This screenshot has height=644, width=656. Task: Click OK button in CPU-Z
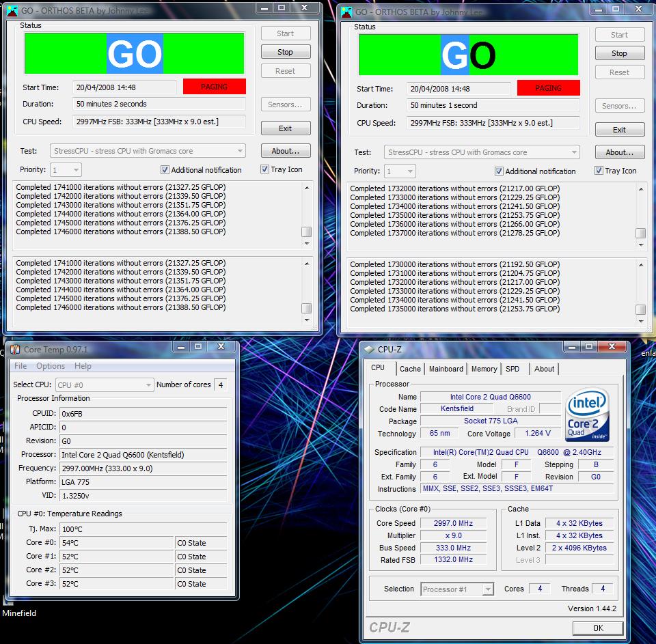coord(598,628)
